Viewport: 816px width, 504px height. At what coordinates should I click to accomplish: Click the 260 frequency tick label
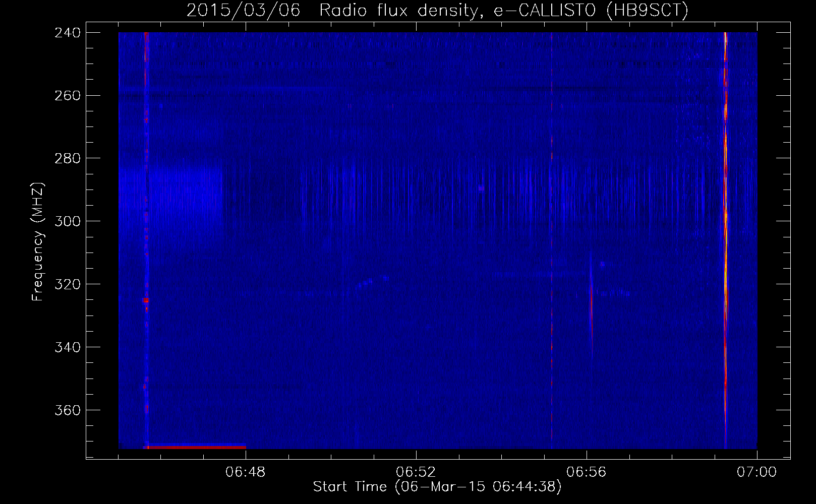[x=68, y=96]
